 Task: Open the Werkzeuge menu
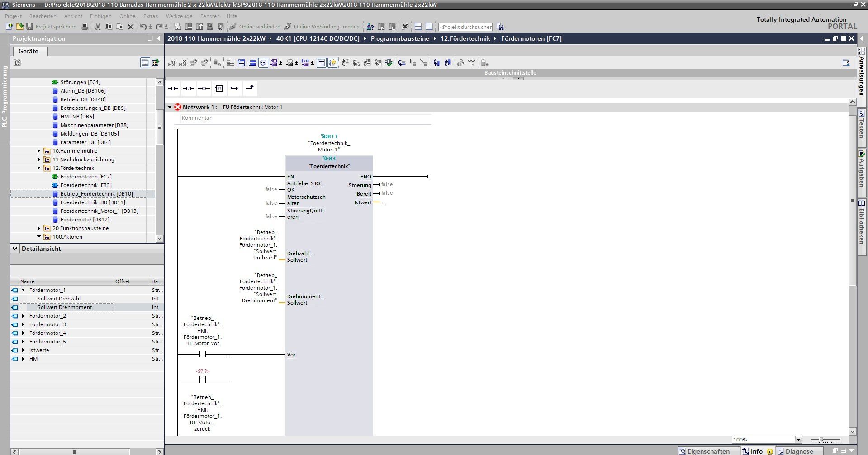click(179, 16)
